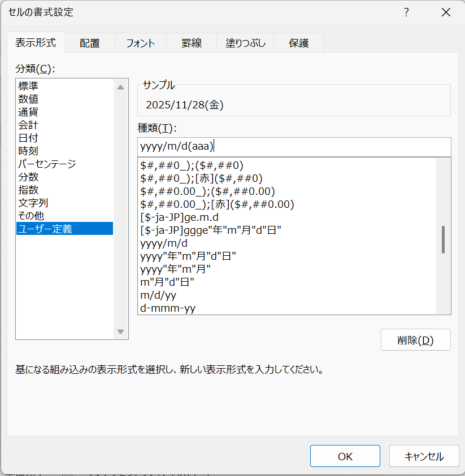Confirm with the OK button
This screenshot has width=465, height=476.
tap(345, 456)
